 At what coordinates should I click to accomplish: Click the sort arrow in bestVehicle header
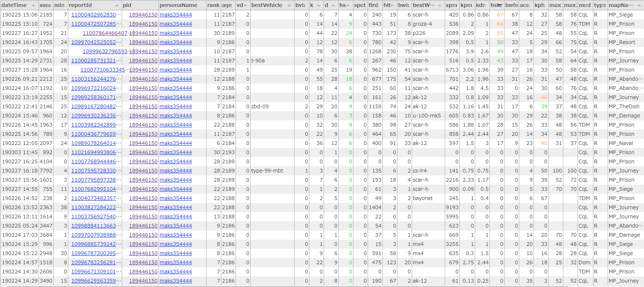(x=289, y=5)
